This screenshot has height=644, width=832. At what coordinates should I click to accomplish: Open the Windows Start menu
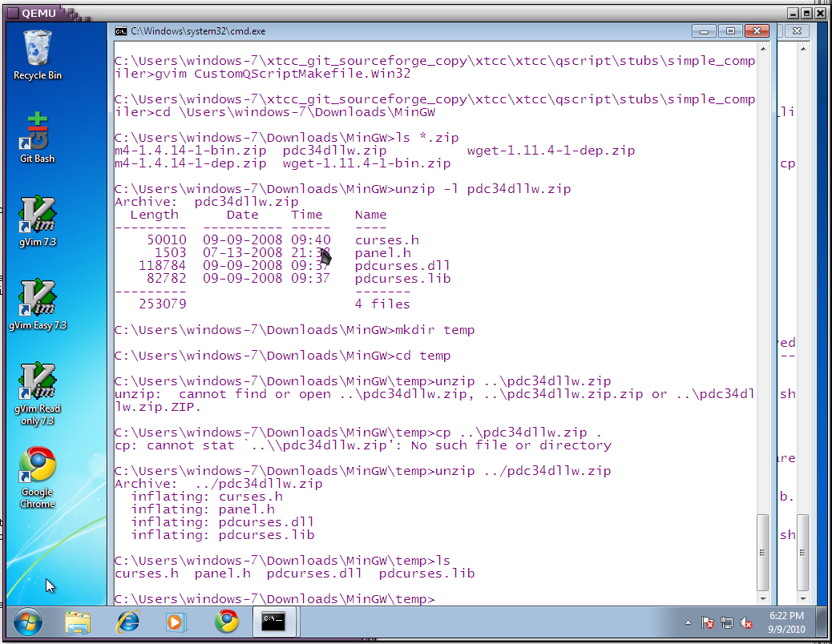tap(27, 622)
